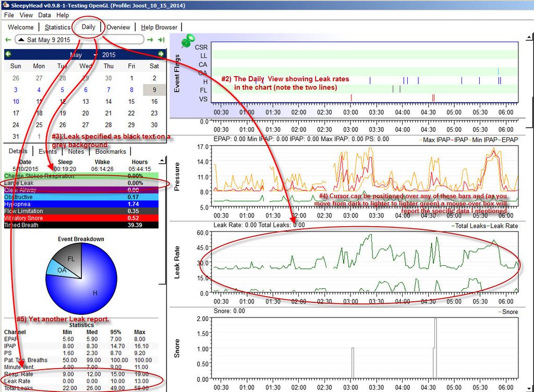
Task: Open the File menu
Action: (x=9, y=15)
